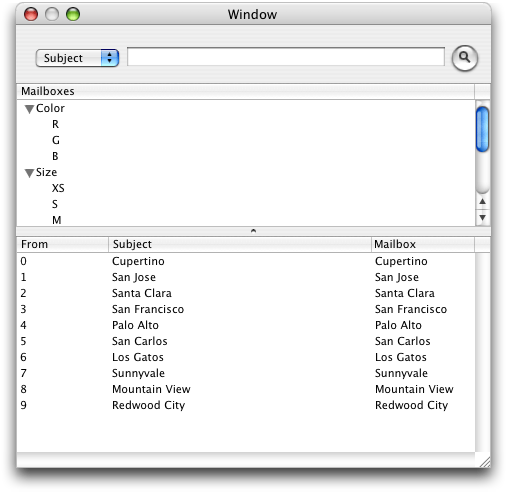
Task: Click San Jose in the Mailbox column
Action: pos(397,277)
